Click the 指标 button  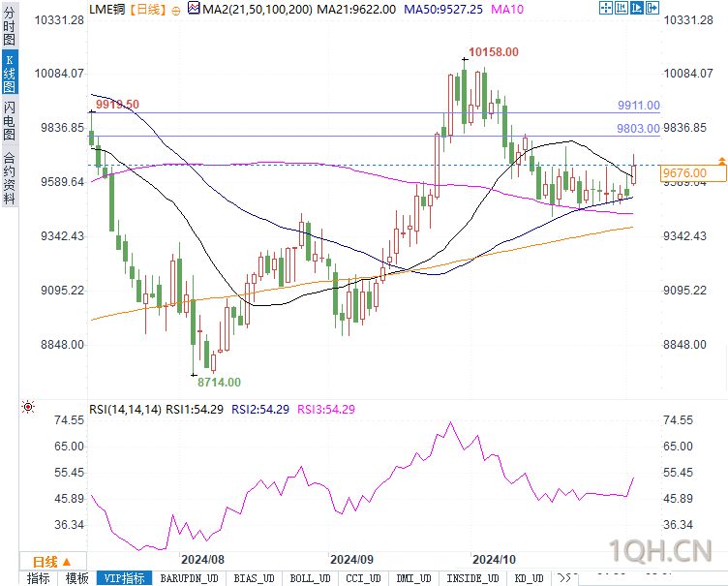(x=39, y=578)
